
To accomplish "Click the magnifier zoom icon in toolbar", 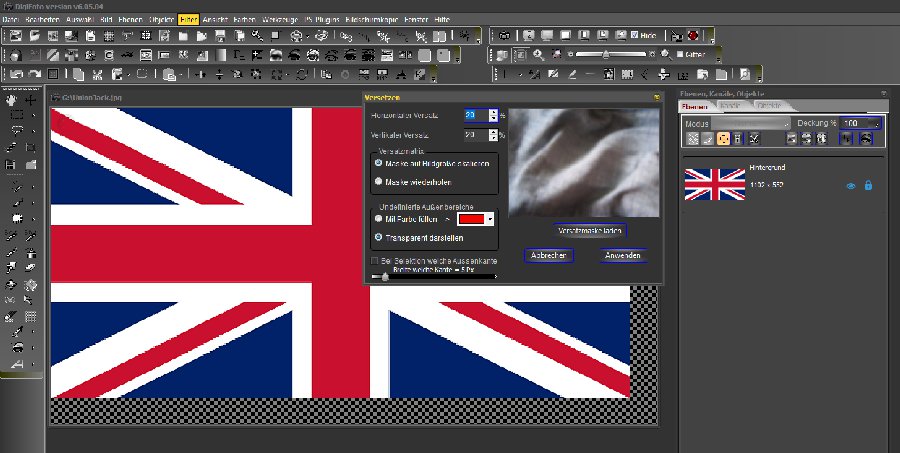I will tap(539, 54).
